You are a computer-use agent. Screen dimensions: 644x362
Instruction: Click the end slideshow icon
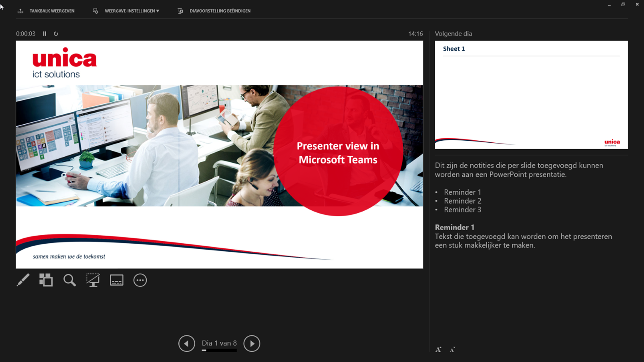(180, 11)
